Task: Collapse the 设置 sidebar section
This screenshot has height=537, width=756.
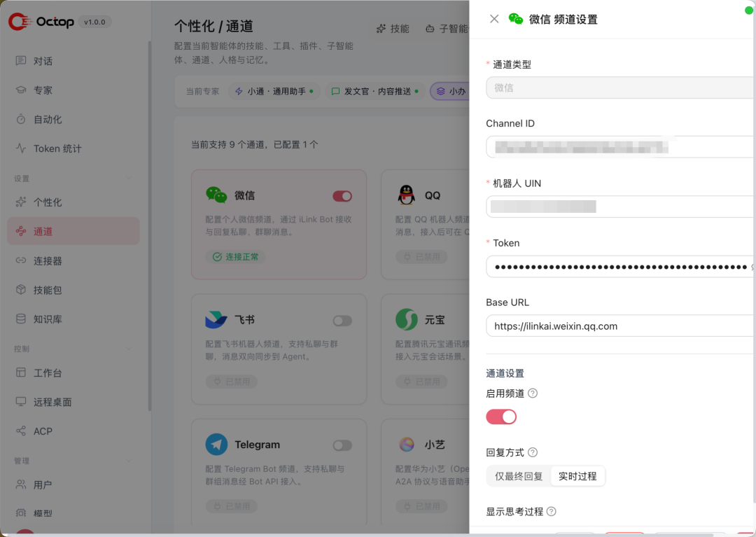Action: click(129, 179)
